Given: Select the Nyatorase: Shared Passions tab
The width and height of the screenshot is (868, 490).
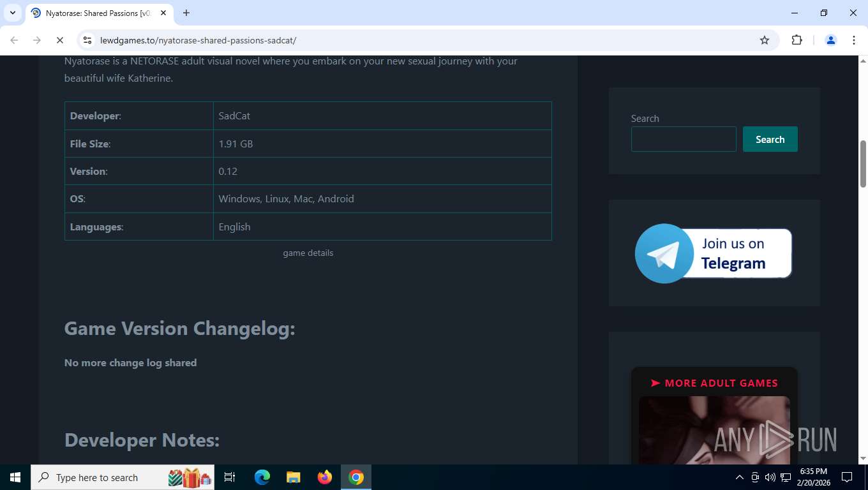Looking at the screenshot, I should tap(99, 13).
